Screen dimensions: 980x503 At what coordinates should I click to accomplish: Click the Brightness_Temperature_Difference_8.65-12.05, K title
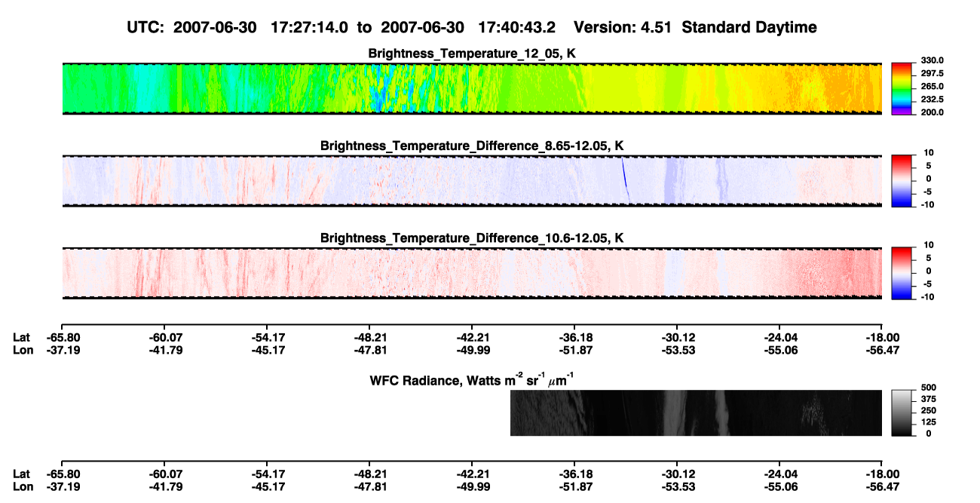pos(473,146)
